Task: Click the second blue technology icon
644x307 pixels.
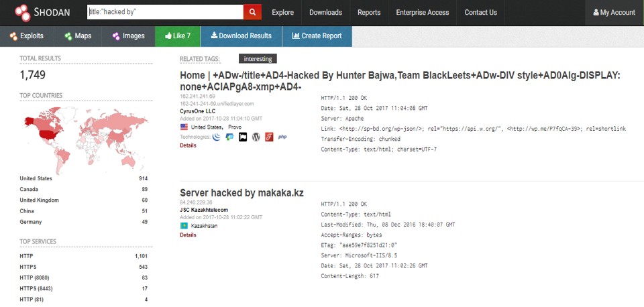Action: (x=229, y=137)
